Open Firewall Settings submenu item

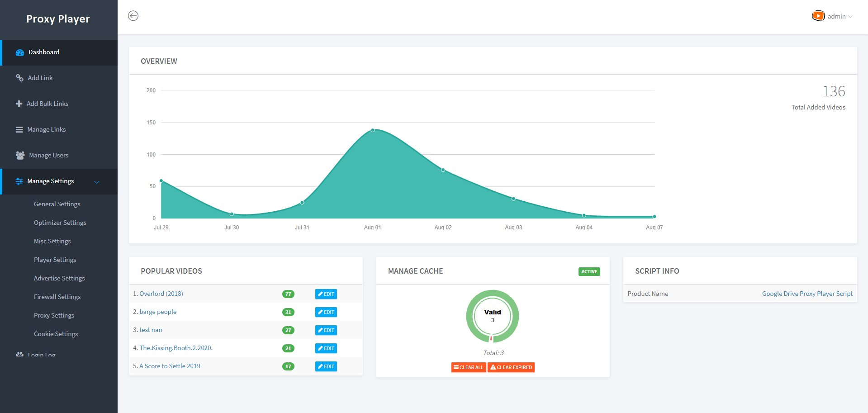click(x=57, y=297)
